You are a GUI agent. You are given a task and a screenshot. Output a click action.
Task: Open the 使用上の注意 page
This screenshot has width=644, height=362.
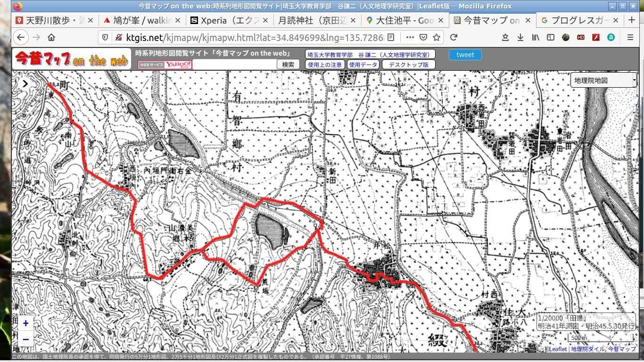[x=324, y=65]
